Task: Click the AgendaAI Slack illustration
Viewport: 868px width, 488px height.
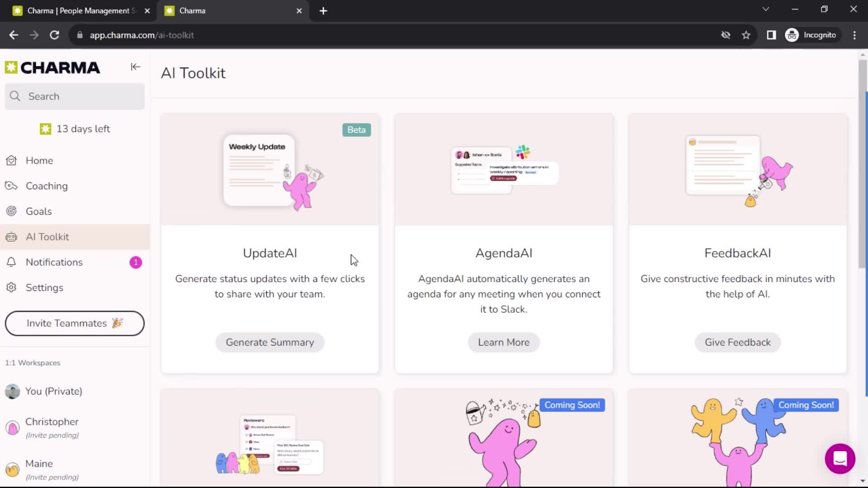Action: 504,170
